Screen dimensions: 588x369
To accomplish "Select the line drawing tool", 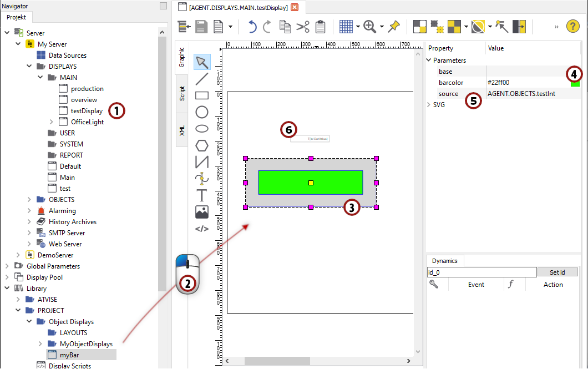I will (x=202, y=79).
